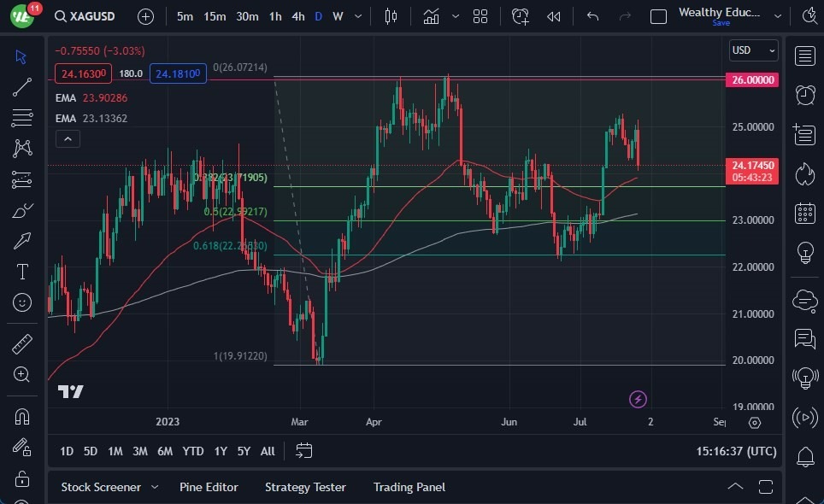Open the Alerts panel clock icon
Viewport: 824px width, 504px height.
804,95
